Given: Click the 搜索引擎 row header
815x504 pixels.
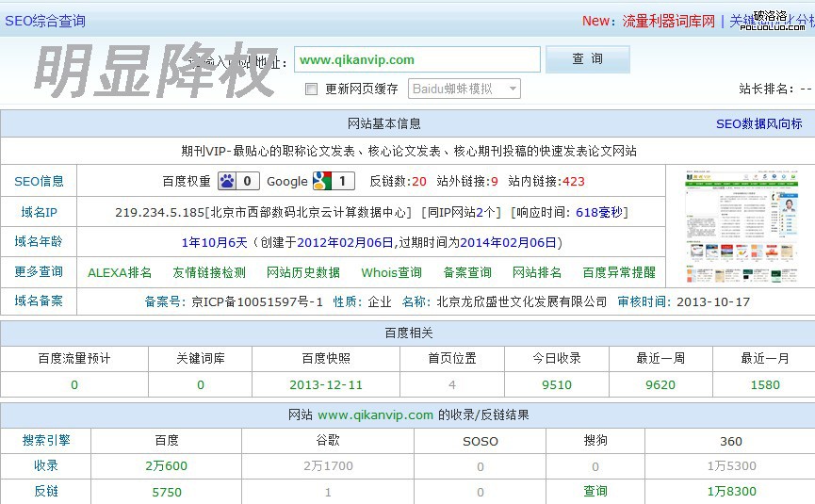Looking at the screenshot, I should pyautogui.click(x=46, y=441).
